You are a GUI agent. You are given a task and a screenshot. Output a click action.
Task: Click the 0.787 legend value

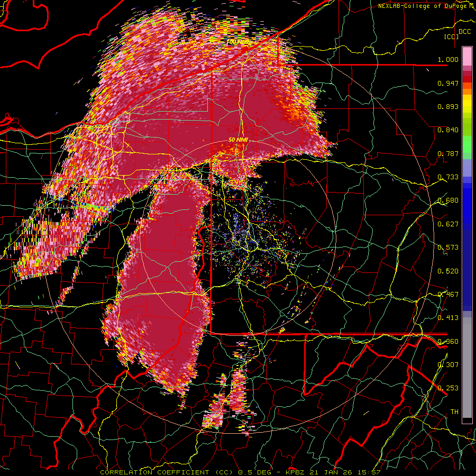pyautogui.click(x=448, y=153)
